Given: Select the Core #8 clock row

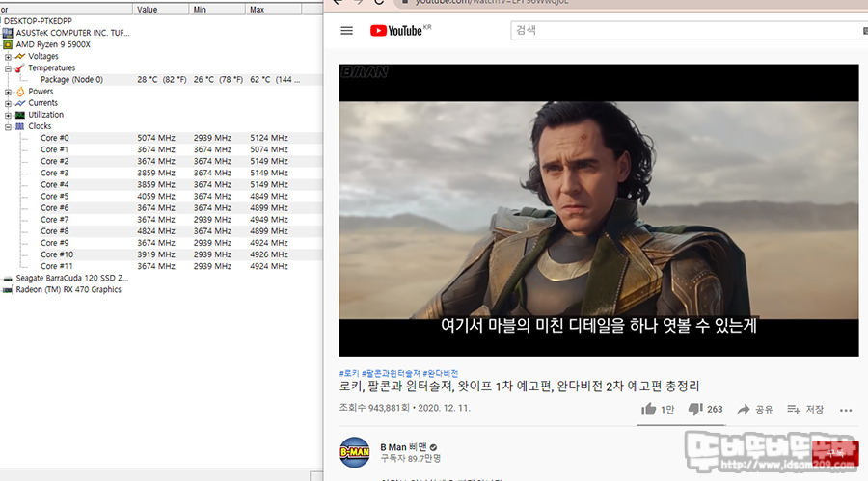Looking at the screenshot, I should (x=161, y=230).
